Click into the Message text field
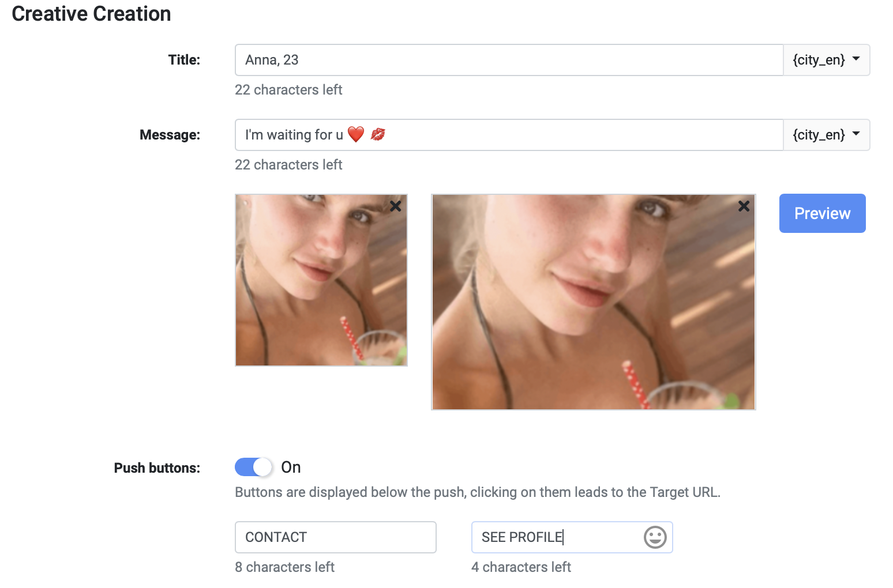 click(577, 135)
